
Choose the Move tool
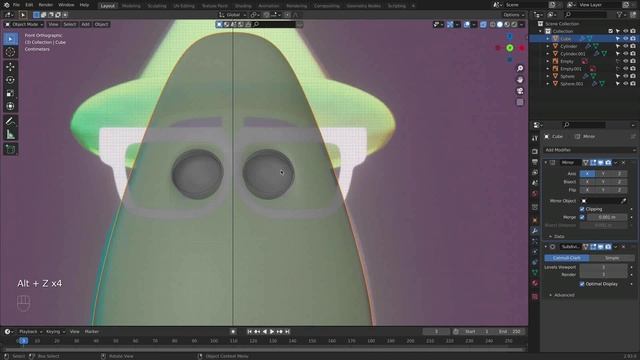[11, 67]
